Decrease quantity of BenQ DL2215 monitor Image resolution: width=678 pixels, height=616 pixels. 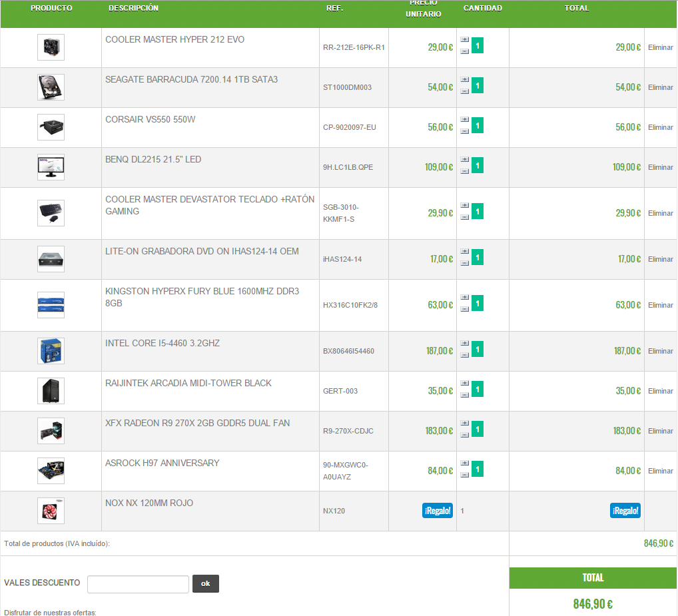click(464, 171)
